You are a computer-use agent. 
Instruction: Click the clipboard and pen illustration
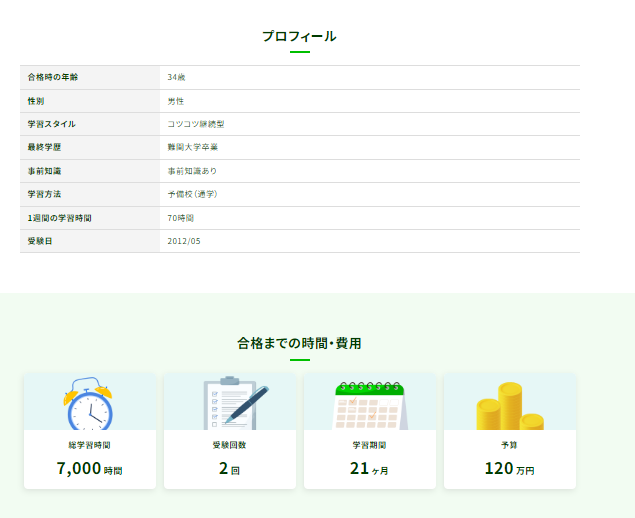click(x=235, y=403)
